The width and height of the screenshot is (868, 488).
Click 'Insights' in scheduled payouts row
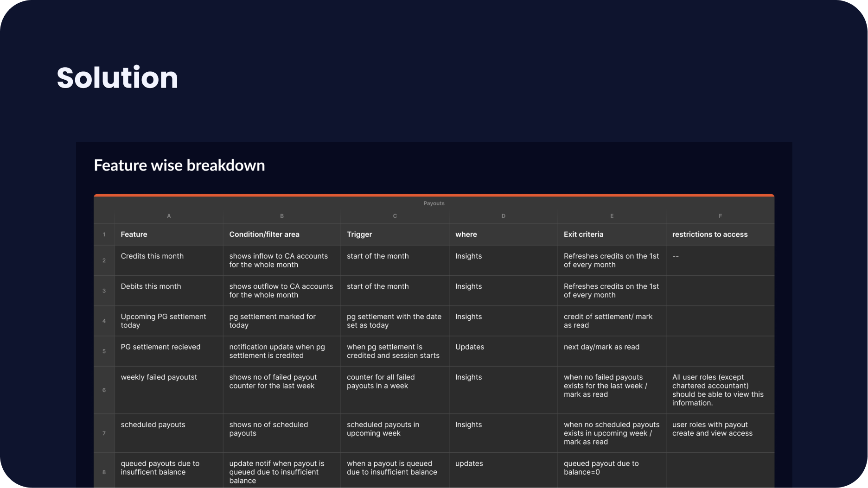tap(503, 433)
